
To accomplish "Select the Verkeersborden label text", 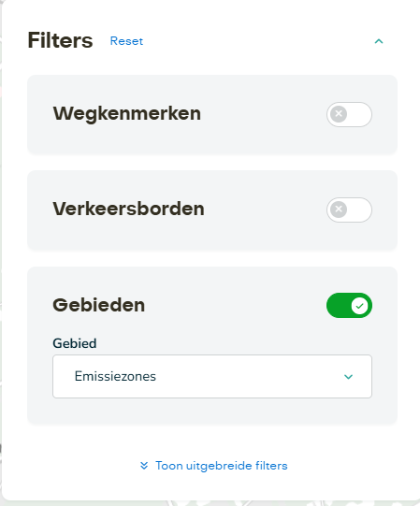I will 128,209.
